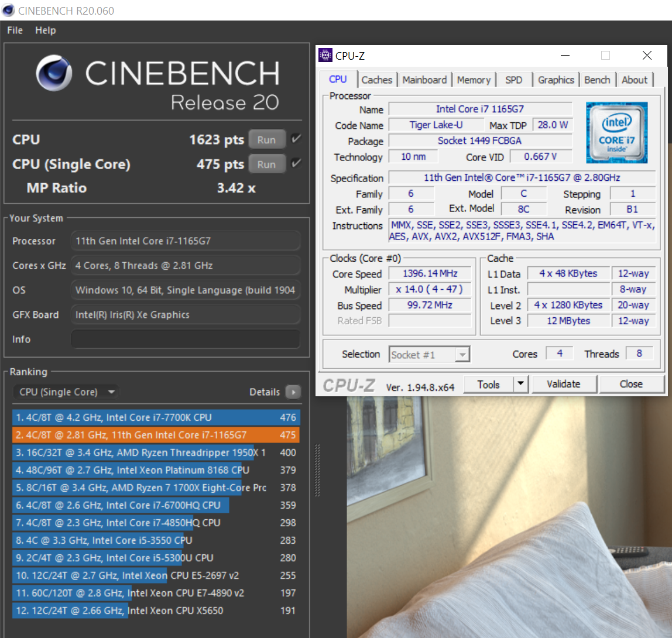The image size is (672, 638).
Task: Switch to the Memory tab in CPU-Z
Action: tap(474, 80)
